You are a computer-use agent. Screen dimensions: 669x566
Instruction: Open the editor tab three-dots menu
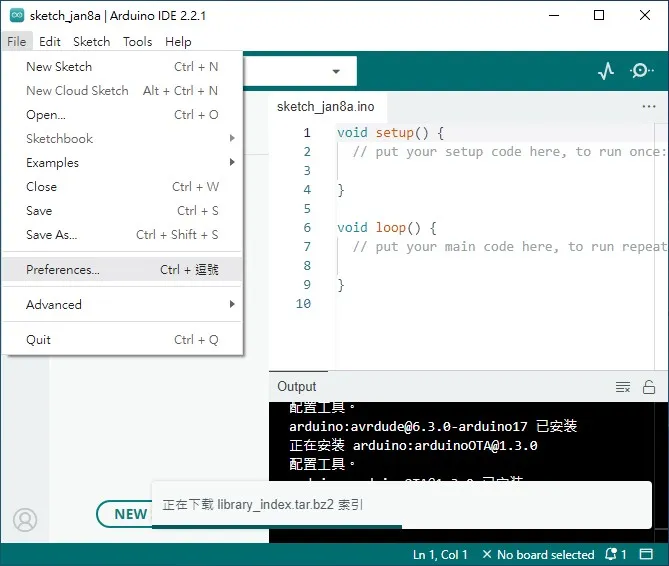tap(649, 106)
